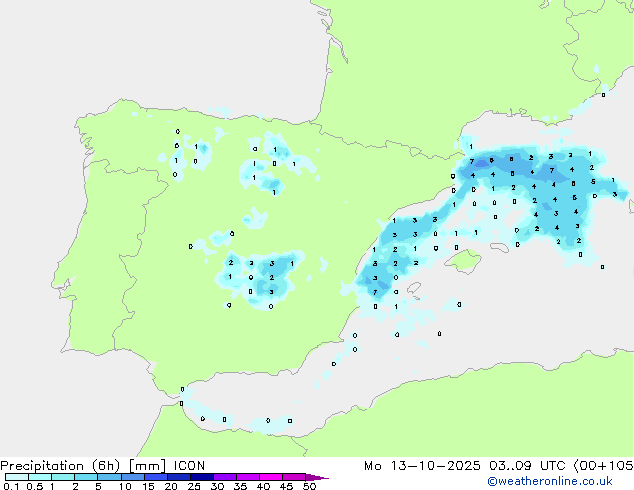Screen dimensions: 634x490
Task: Select the '0.1' legend scale label
Action: click(11, 486)
